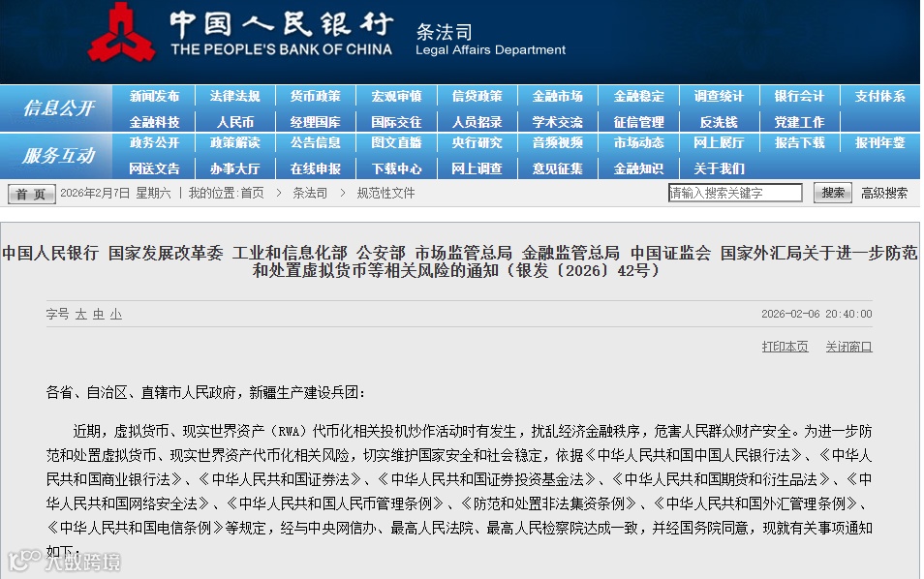Set font size to 小
924x579 pixels.
click(116, 315)
